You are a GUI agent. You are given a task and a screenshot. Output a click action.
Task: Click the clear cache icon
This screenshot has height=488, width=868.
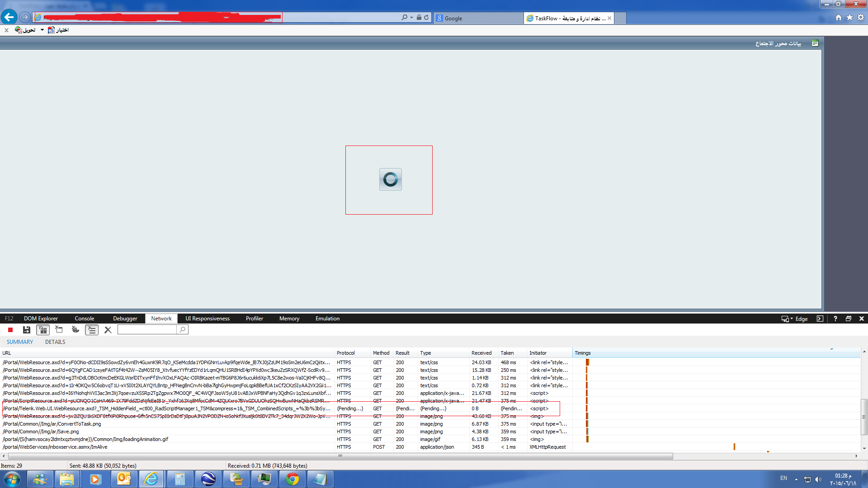59,330
